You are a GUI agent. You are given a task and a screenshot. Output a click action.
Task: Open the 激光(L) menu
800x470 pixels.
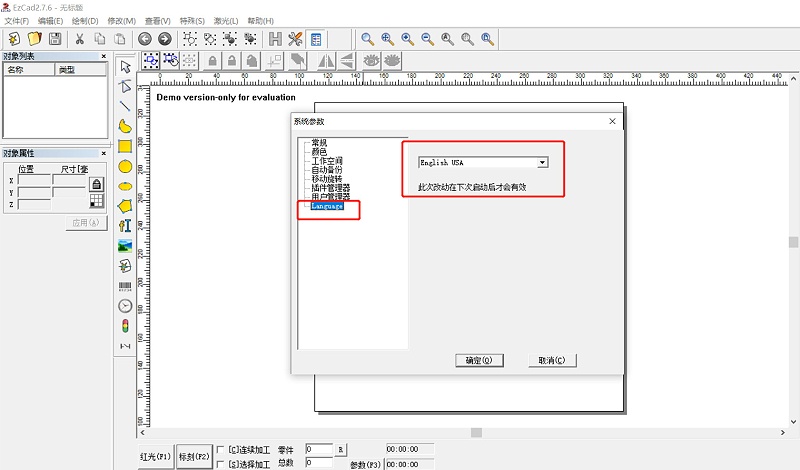[x=228, y=21]
